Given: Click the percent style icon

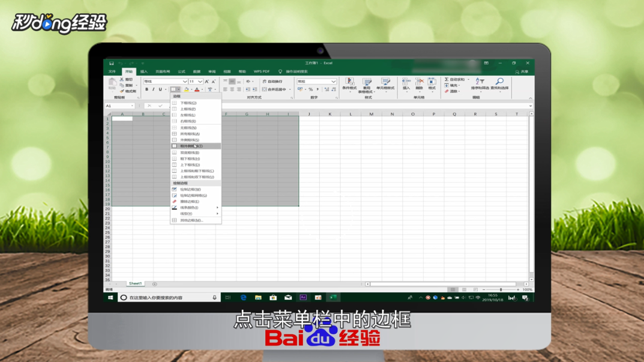Looking at the screenshot, I should (x=310, y=89).
